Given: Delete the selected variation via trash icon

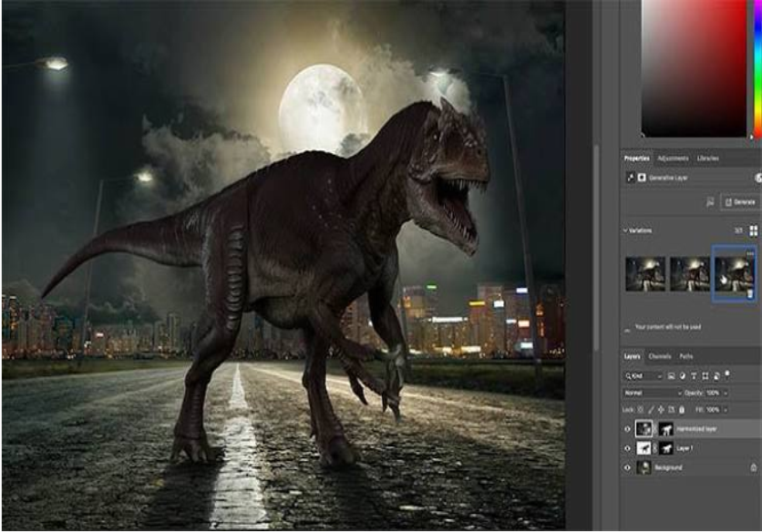Looking at the screenshot, I should pyautogui.click(x=750, y=294).
